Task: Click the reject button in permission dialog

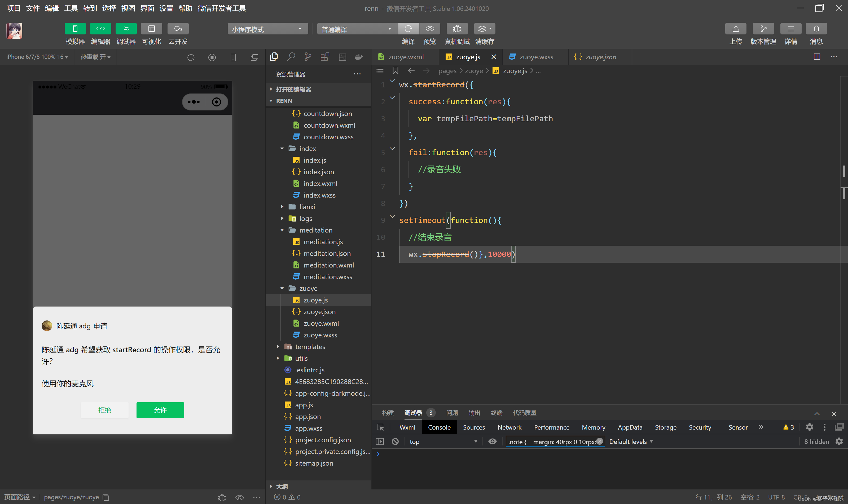Action: 104,410
